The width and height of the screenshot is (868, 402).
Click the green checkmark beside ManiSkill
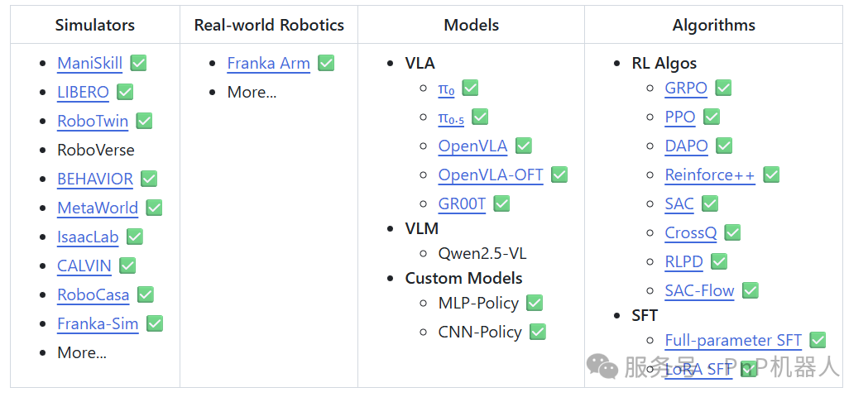[x=138, y=63]
